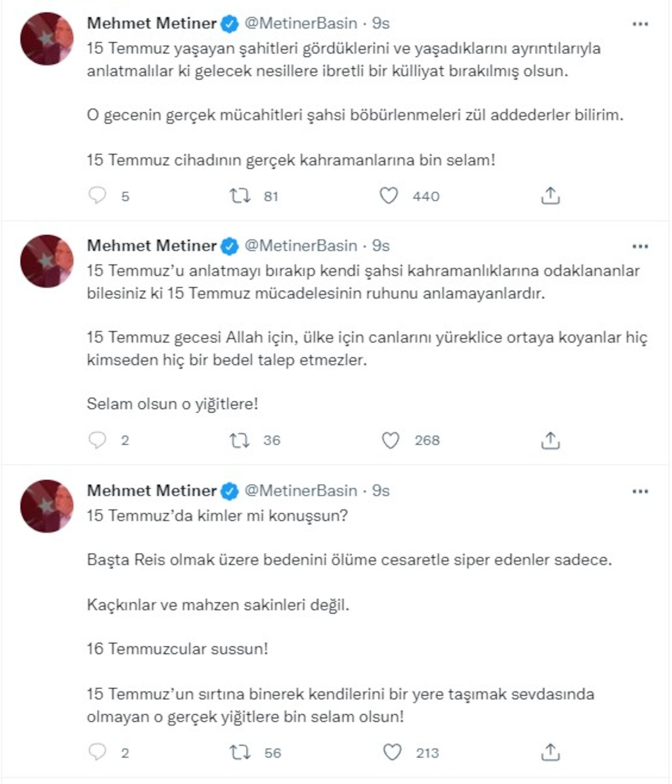Click the profile picture on the third tweet
This screenshot has height=784, width=672.
pos(47,506)
